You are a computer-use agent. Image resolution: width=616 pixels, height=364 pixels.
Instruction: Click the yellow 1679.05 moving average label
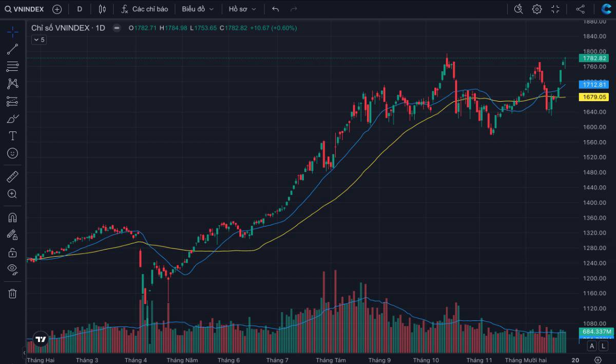click(595, 97)
